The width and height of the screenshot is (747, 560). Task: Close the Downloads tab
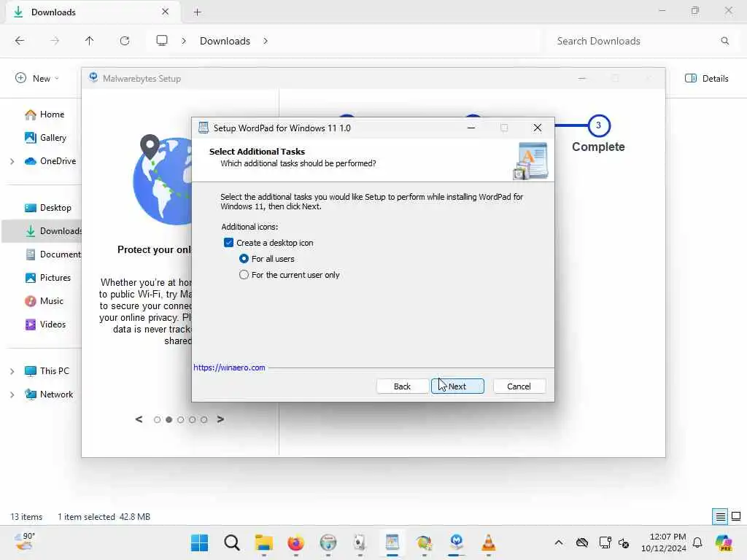pos(165,12)
